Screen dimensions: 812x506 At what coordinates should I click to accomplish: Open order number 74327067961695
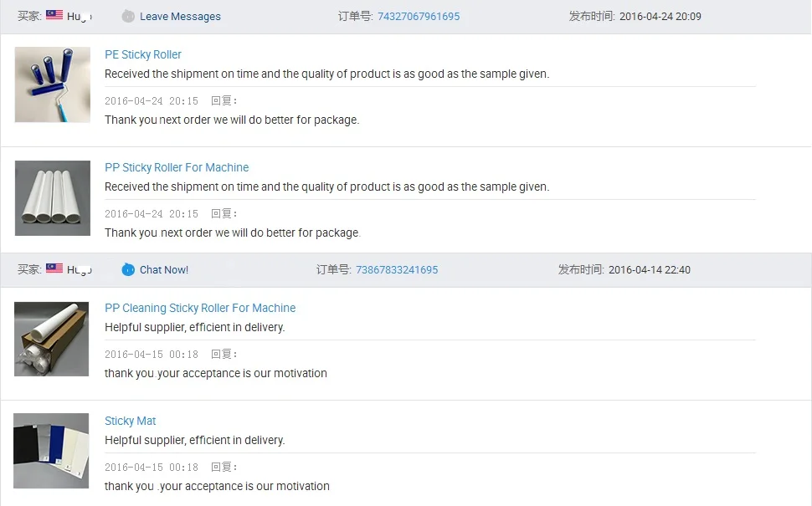pyautogui.click(x=419, y=17)
